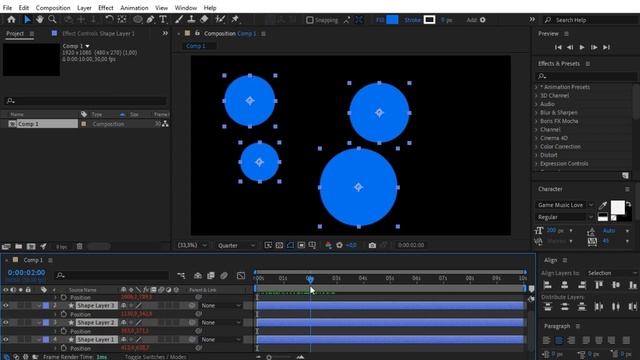Viewport: 640px width, 360px height.
Task: Select the Pen tool
Action: [x=151, y=19]
